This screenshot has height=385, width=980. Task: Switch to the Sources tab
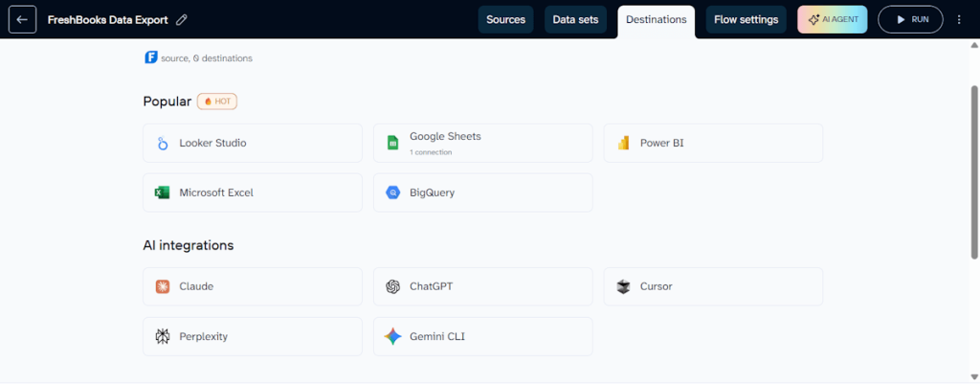[505, 19]
